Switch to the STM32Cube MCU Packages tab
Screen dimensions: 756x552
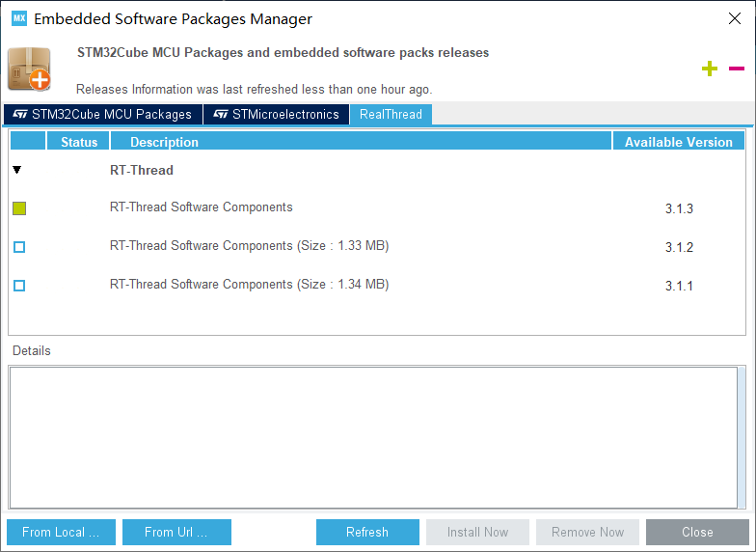(102, 114)
